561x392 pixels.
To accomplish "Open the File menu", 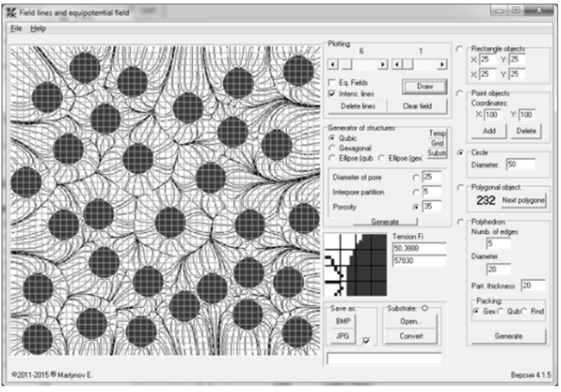I will click(x=17, y=28).
